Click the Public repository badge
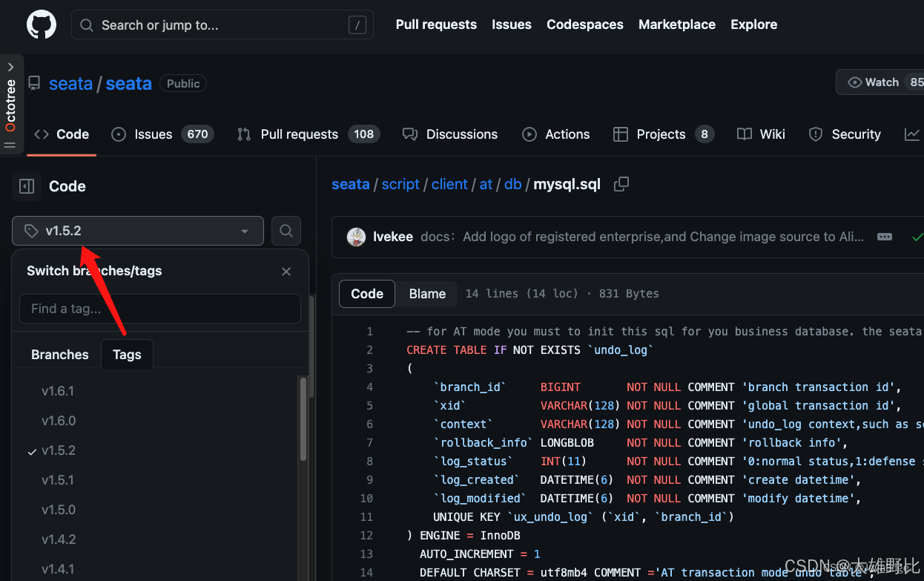The height and width of the screenshot is (581, 924). pyautogui.click(x=183, y=84)
